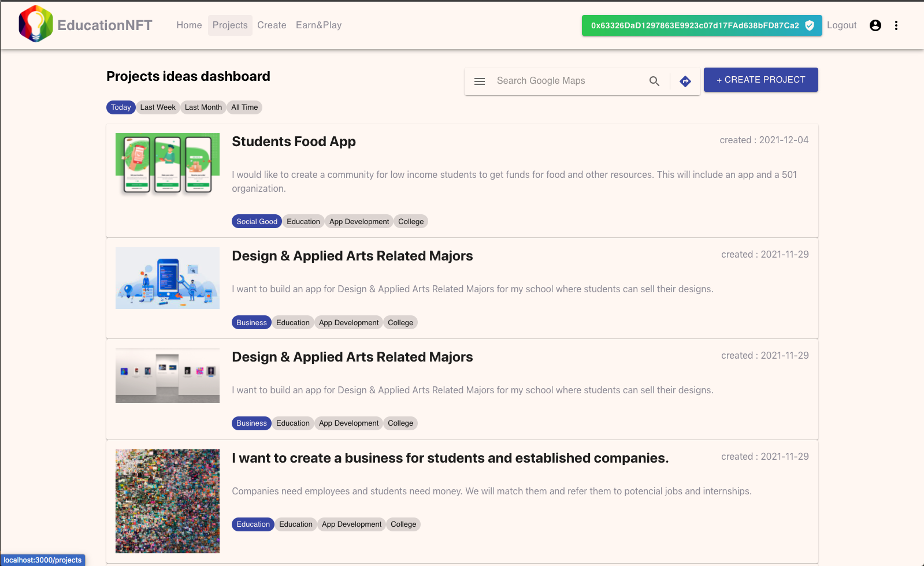Type in the Search Google Maps field
This screenshot has height=566, width=924.
tap(566, 81)
